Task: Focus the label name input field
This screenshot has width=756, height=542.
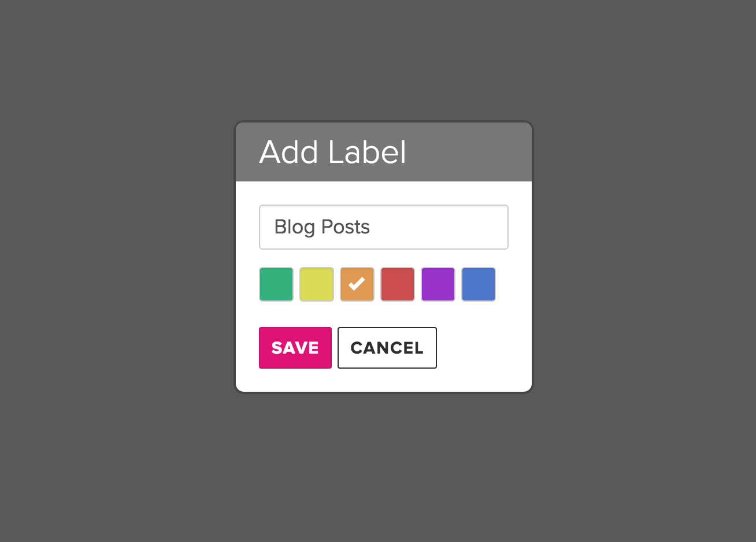Action: (x=384, y=227)
